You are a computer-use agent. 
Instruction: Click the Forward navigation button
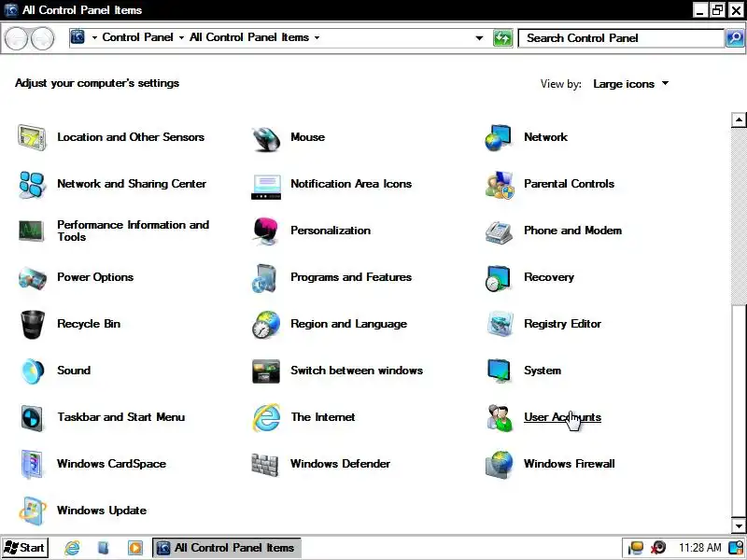[x=42, y=38]
